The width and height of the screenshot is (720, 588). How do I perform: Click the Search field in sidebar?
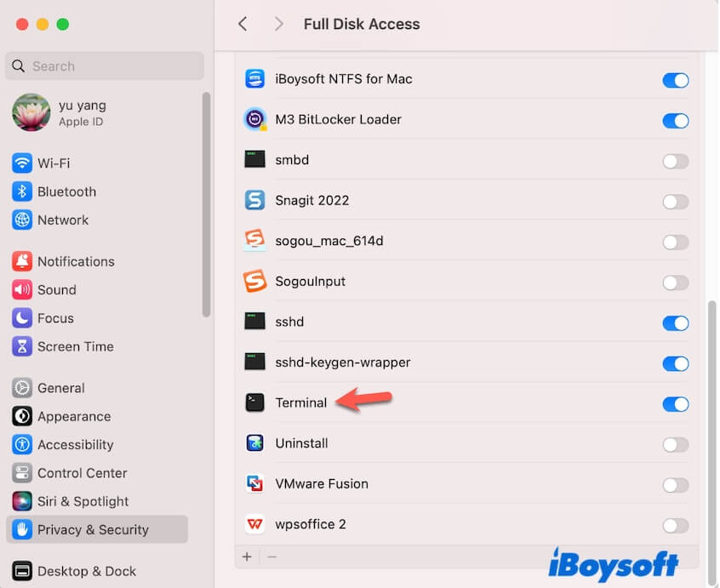click(x=105, y=66)
